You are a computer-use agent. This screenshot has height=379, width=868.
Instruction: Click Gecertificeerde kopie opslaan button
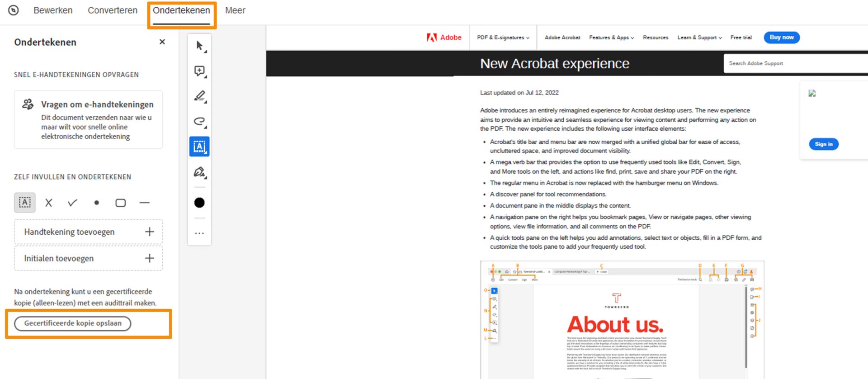pyautogui.click(x=73, y=323)
